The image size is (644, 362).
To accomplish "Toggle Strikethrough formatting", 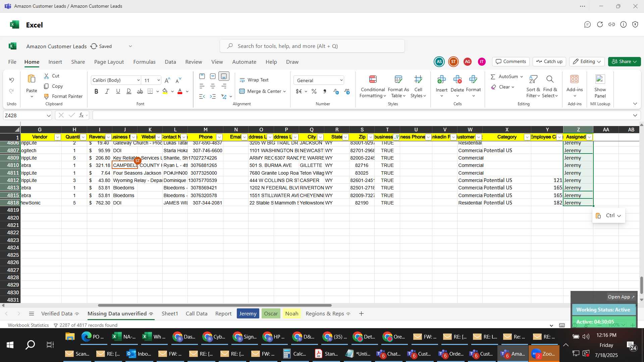I will click(140, 91).
